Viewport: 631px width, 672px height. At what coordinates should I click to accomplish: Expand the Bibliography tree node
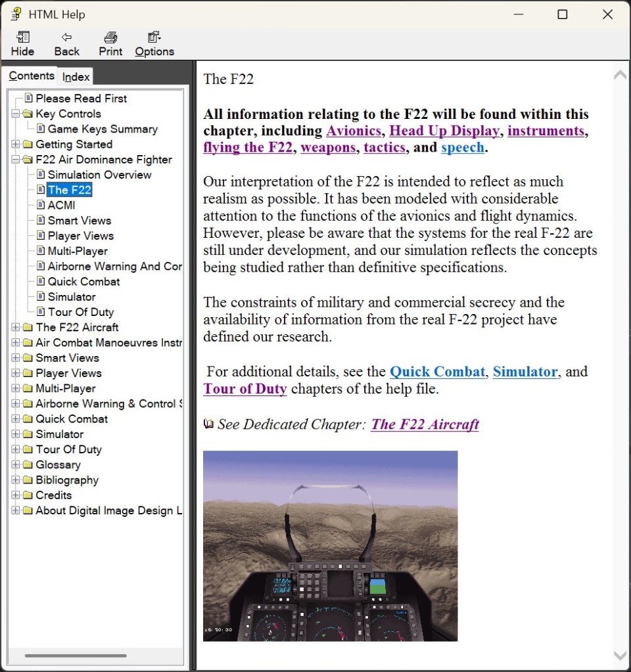coord(16,480)
